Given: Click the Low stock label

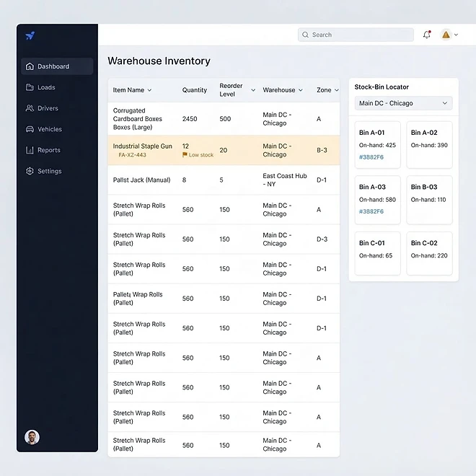Looking at the screenshot, I should [x=201, y=155].
